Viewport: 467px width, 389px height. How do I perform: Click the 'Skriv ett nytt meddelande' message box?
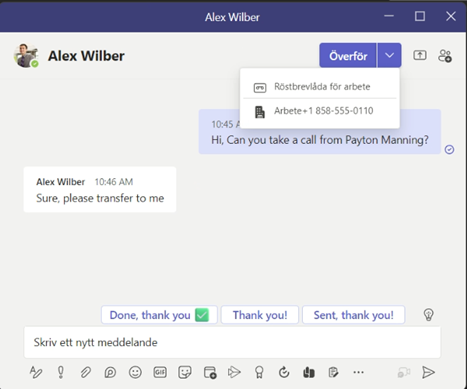pos(232,342)
